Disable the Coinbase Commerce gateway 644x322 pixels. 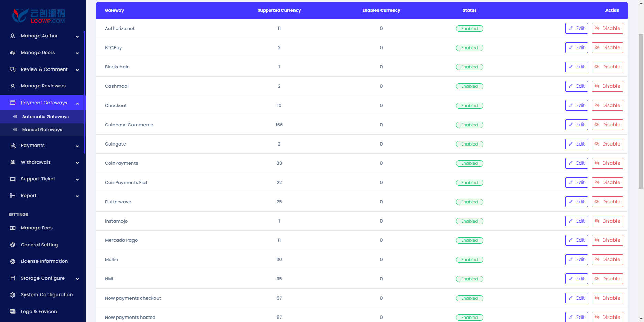pos(607,125)
